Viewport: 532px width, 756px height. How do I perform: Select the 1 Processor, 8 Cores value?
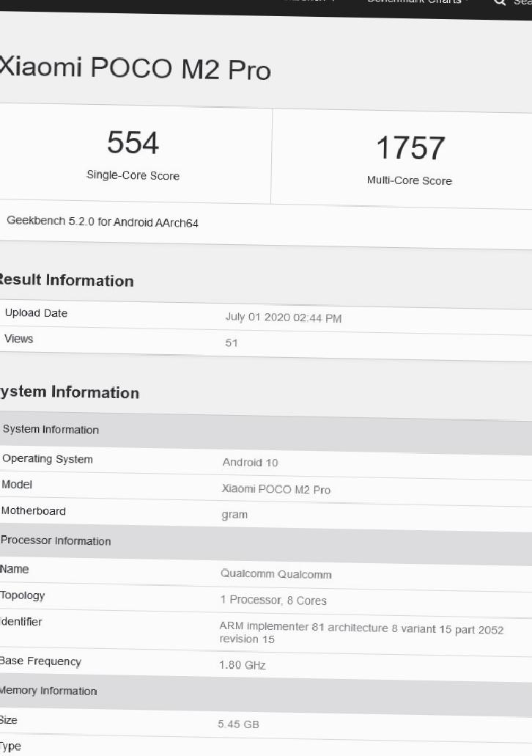click(273, 601)
